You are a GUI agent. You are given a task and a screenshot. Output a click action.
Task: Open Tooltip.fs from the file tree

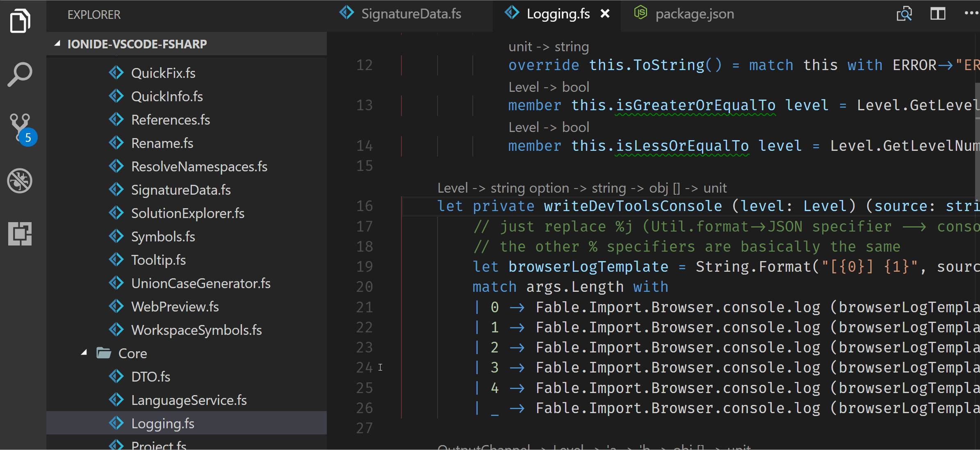tap(158, 259)
